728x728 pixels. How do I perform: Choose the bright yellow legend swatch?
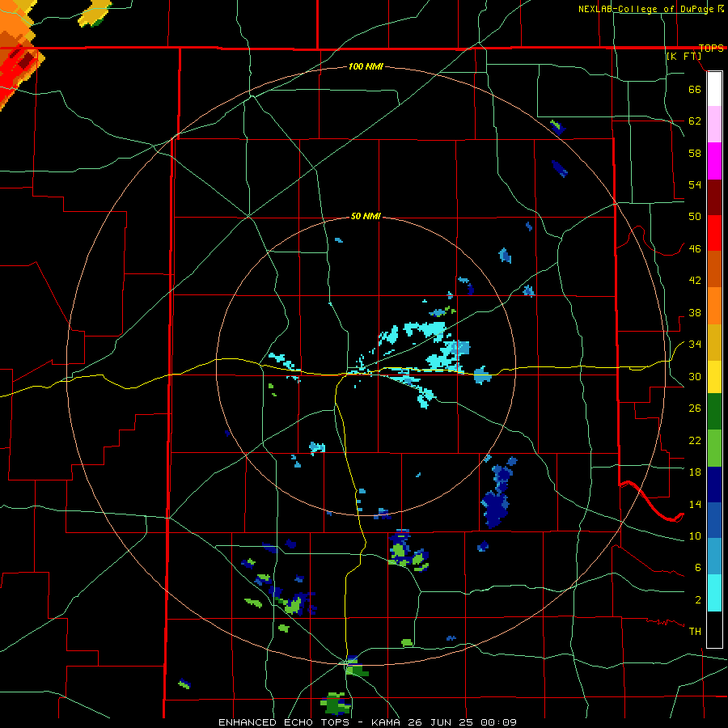tap(714, 376)
